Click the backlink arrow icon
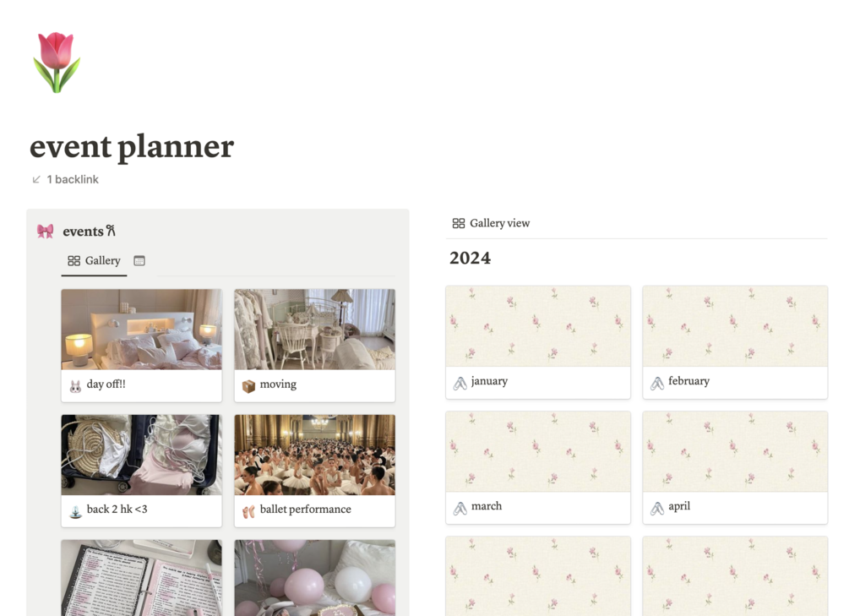 pyautogui.click(x=36, y=179)
